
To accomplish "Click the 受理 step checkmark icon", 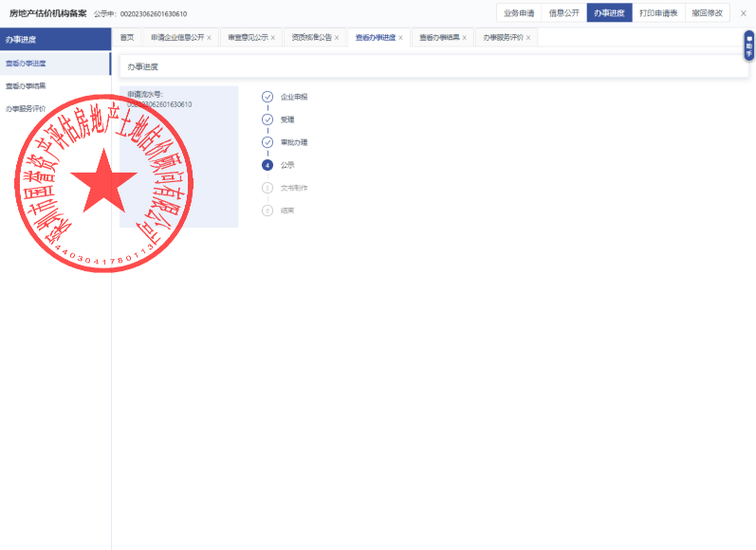I will click(267, 119).
